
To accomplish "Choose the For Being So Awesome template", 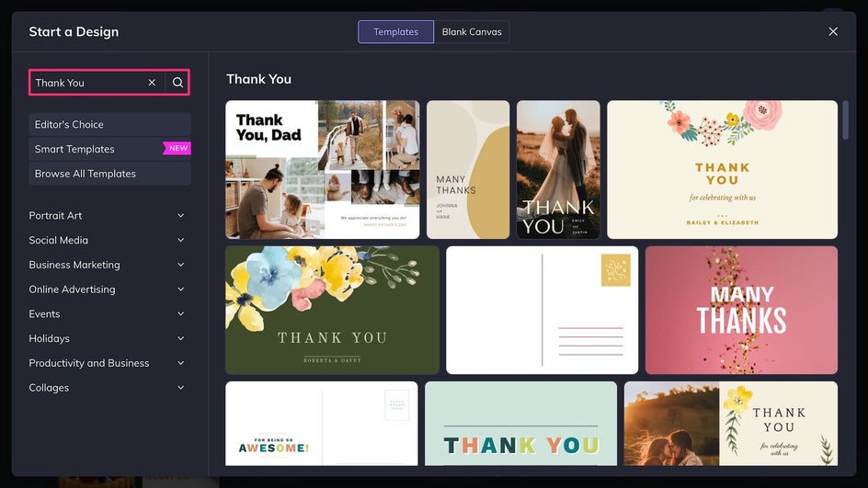I will [x=321, y=424].
